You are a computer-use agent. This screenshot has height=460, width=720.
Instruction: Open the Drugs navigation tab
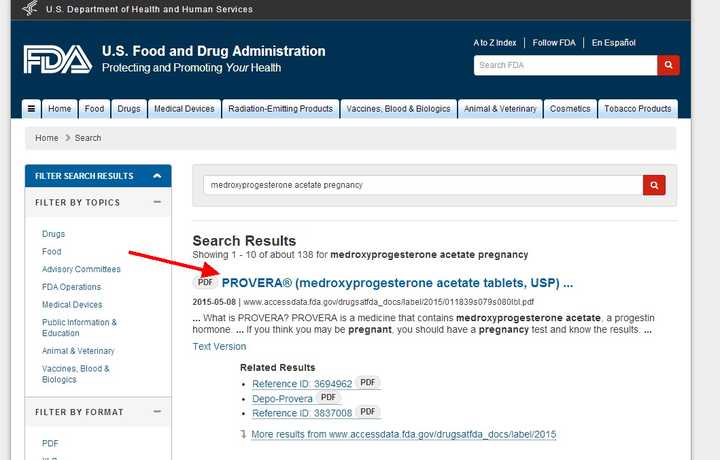click(x=129, y=109)
